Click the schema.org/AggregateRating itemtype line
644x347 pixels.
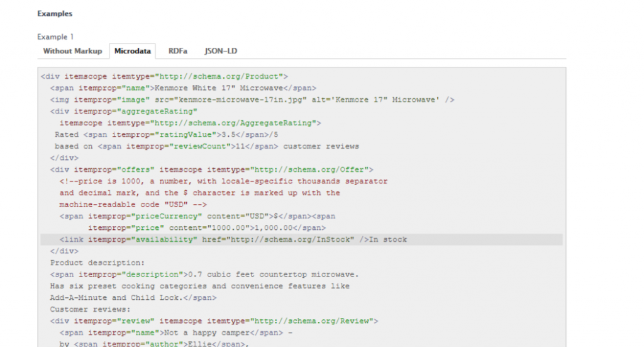pos(190,123)
